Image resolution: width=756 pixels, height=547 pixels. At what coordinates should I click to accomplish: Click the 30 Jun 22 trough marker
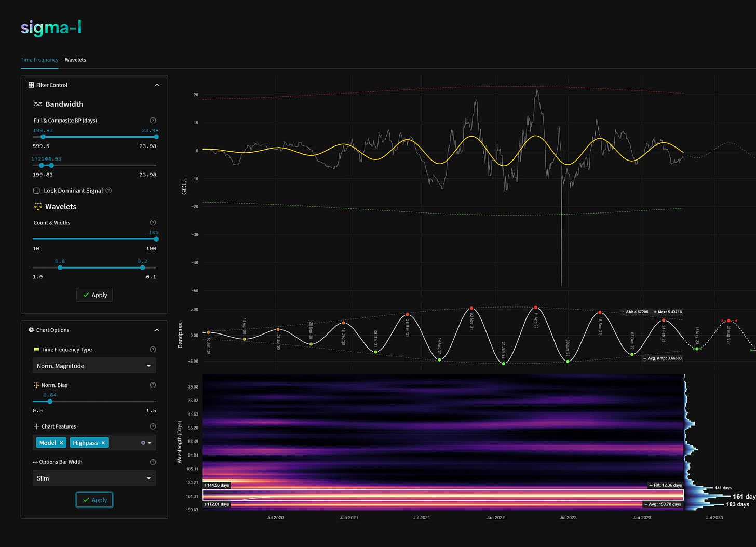coord(568,361)
